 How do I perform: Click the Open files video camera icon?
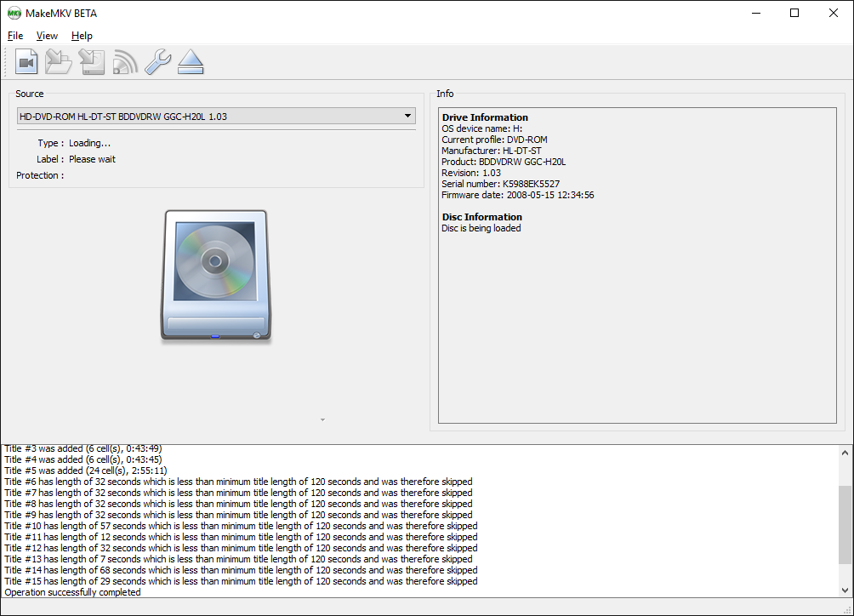(x=26, y=62)
